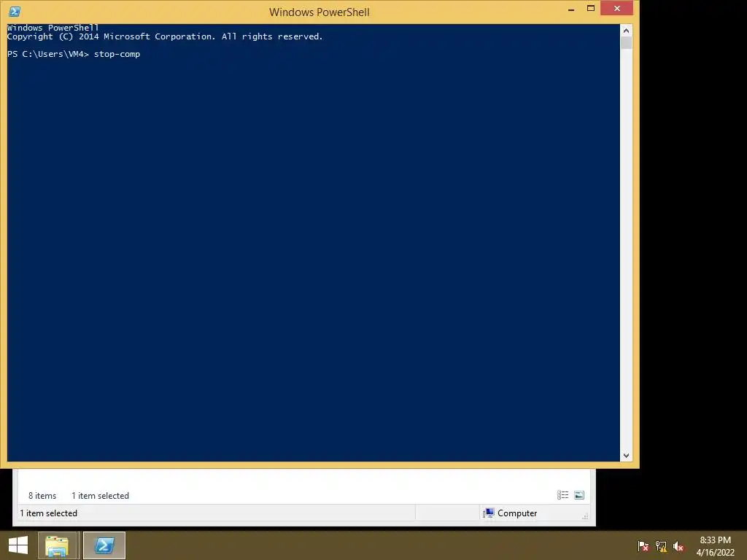Open the network status tray icon
747x560 pixels.
(661, 546)
